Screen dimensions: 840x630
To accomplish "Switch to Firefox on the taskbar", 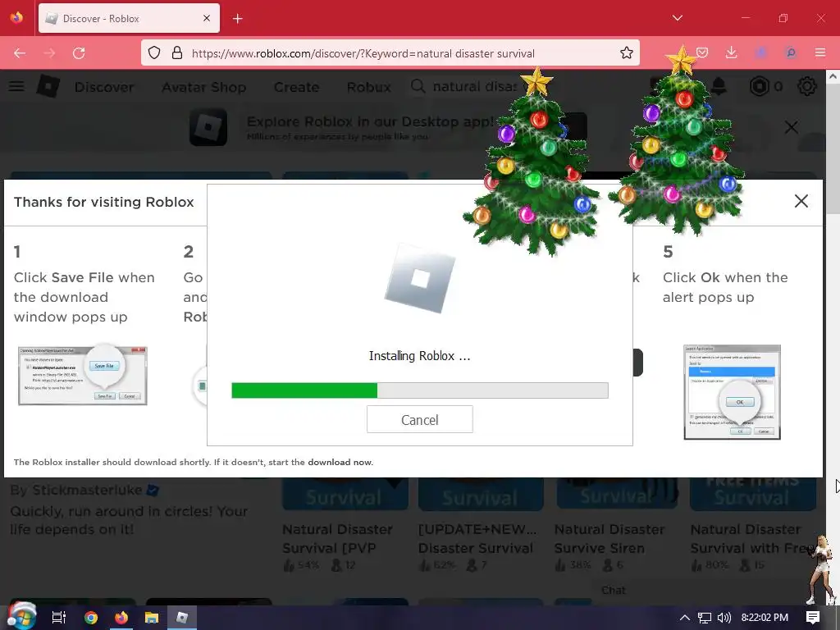I will [x=121, y=618].
